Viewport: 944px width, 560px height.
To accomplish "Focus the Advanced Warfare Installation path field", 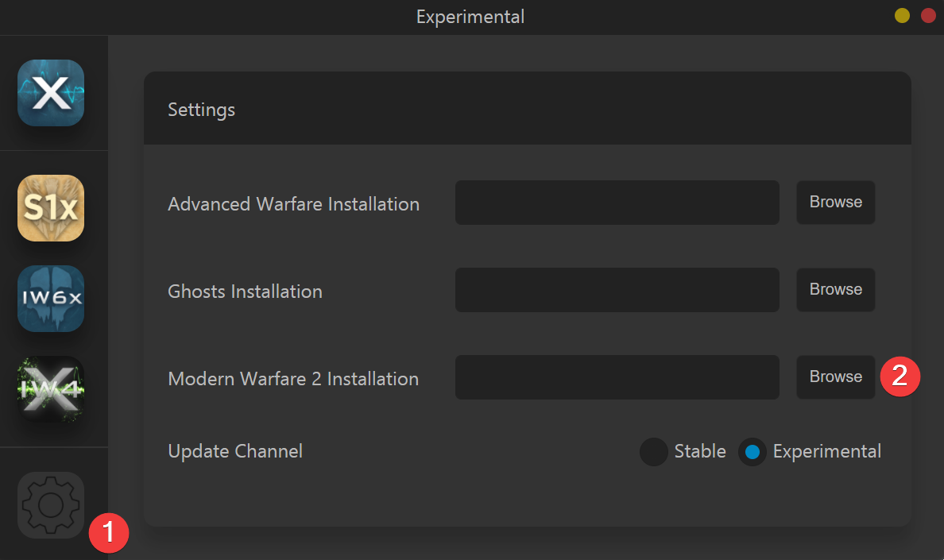I will point(617,203).
